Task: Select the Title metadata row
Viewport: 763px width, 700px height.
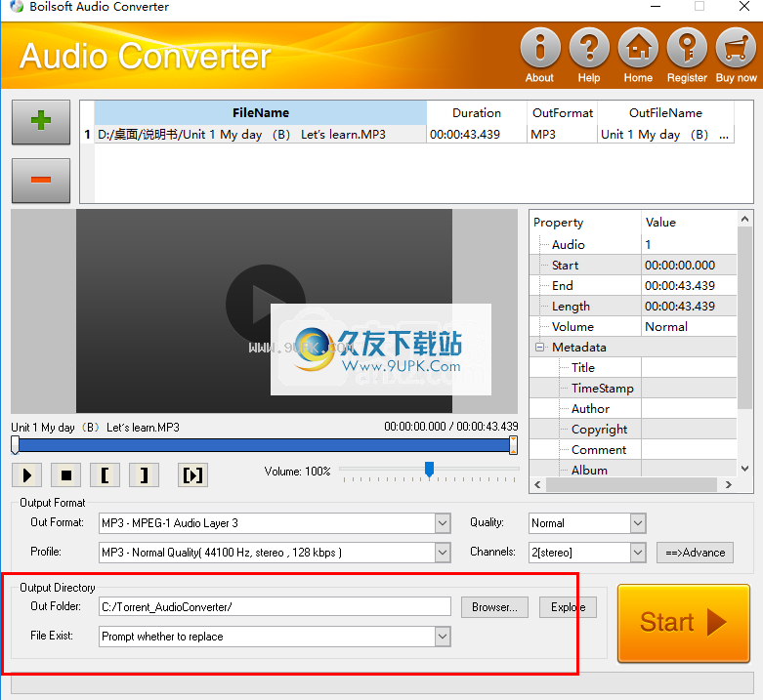Action: coord(633,367)
